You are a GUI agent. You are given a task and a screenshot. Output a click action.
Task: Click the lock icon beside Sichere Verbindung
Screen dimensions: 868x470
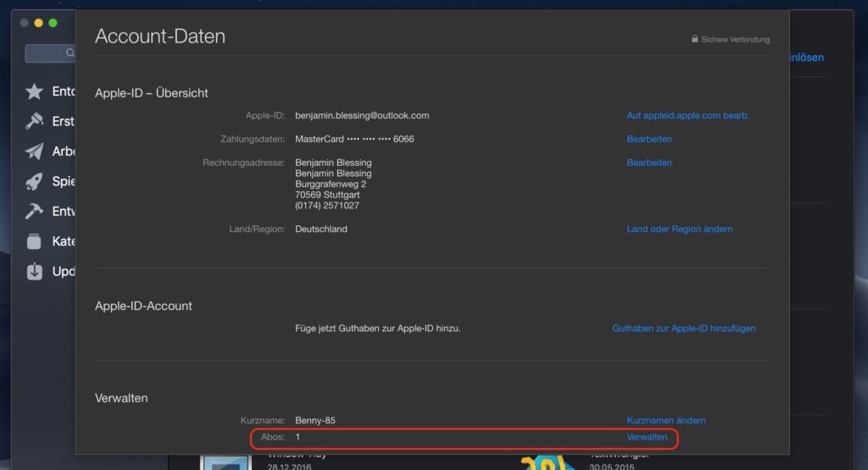tap(695, 39)
